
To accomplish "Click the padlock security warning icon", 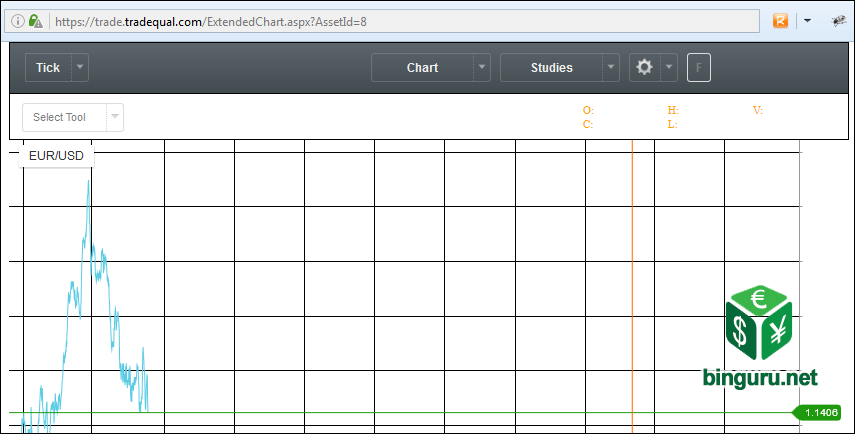I will (35, 21).
